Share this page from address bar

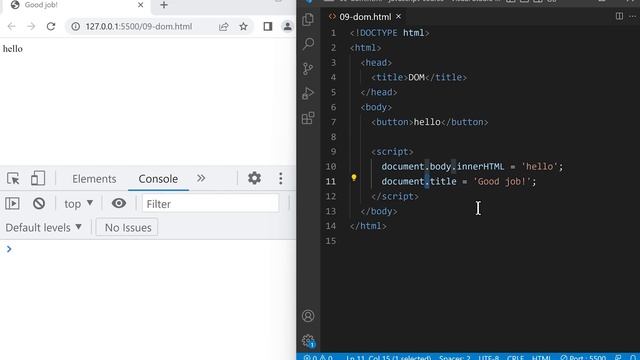pos(223,27)
